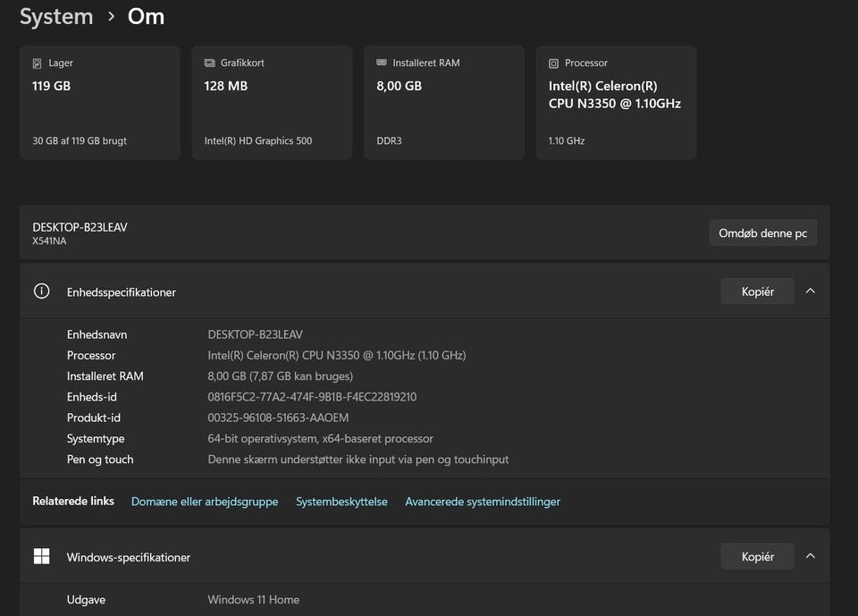The width and height of the screenshot is (858, 616).
Task: Click the Lager storage icon
Action: 37,63
